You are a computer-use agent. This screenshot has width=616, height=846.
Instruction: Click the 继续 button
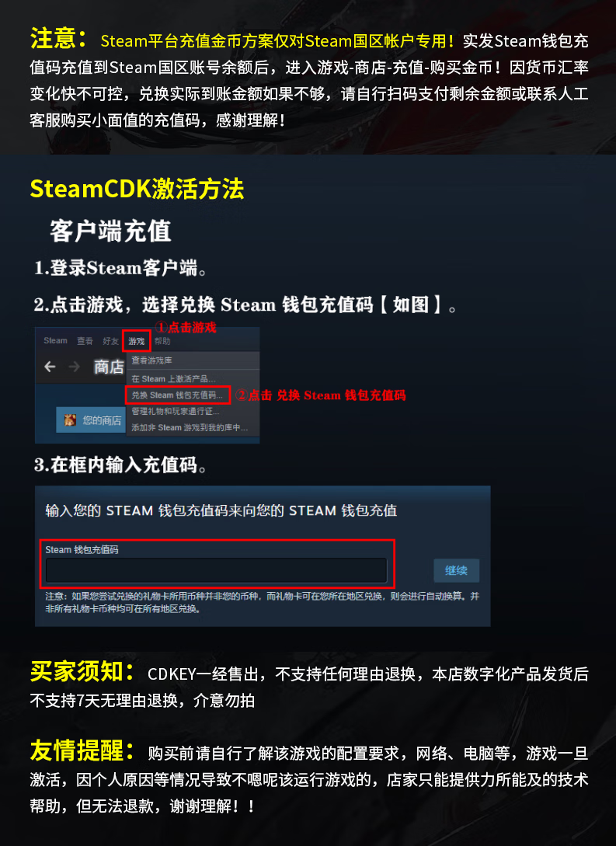pos(456,570)
